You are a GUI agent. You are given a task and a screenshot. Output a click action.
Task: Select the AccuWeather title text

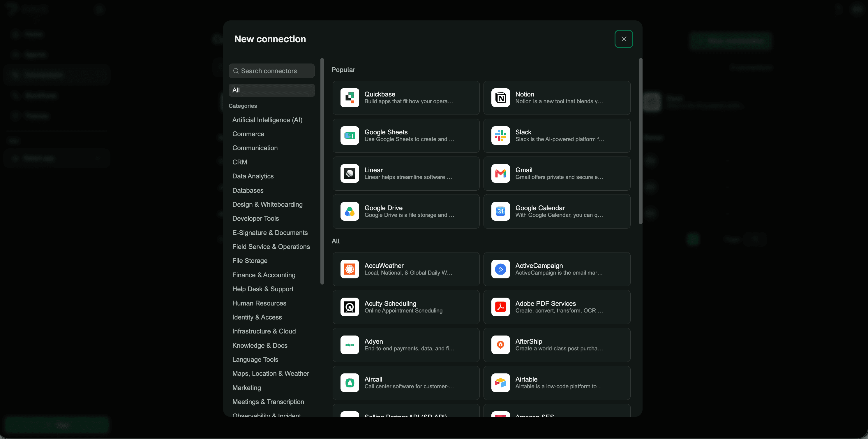[384, 266]
